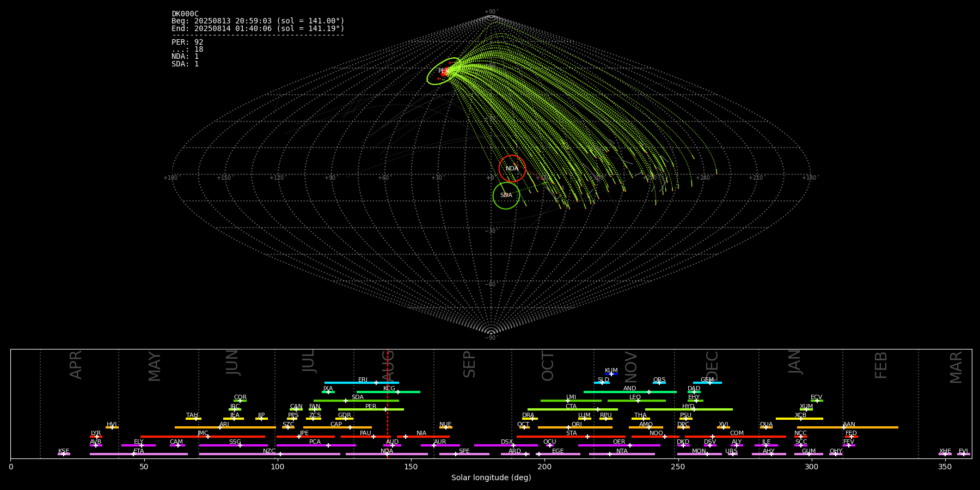Click the ERI shower label in timeline
This screenshot has width=980, height=490.
tap(363, 380)
